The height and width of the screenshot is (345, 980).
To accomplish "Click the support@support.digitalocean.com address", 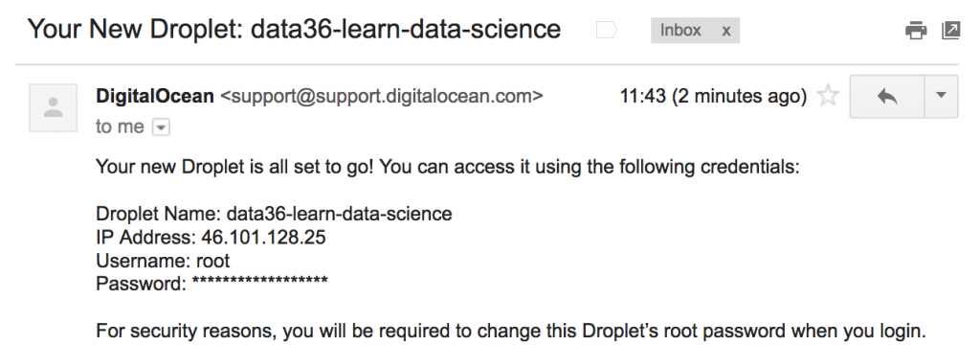I will 382,97.
